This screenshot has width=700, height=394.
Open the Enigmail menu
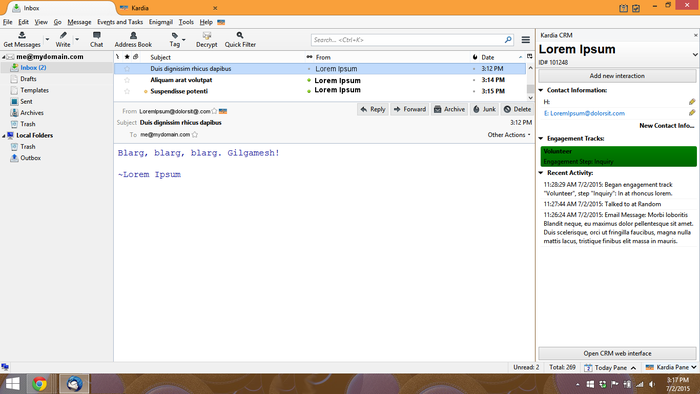tap(161, 22)
